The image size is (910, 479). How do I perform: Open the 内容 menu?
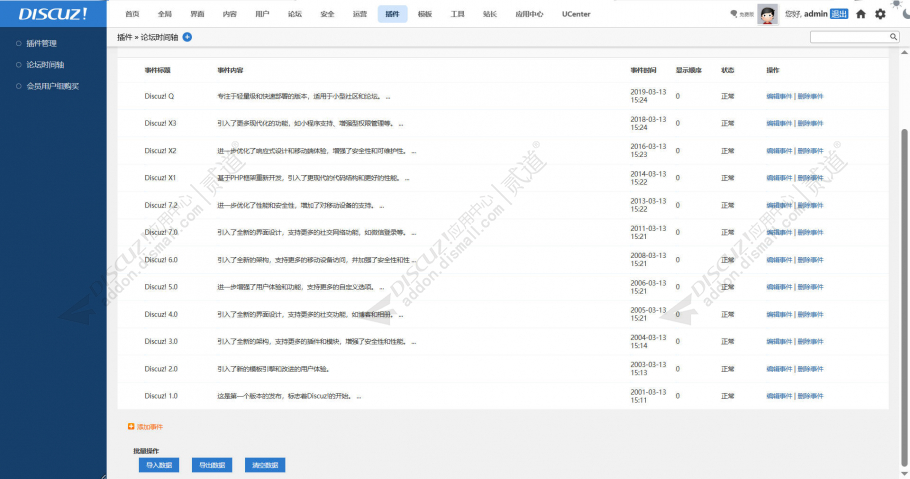[x=230, y=14]
